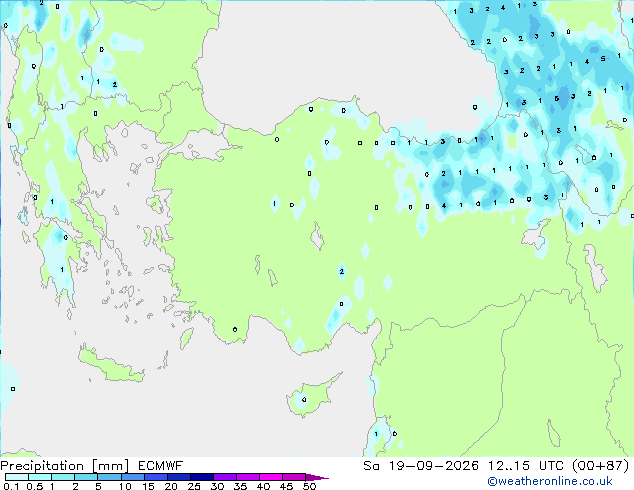Click the forecast date '19-09-2026' text

pos(433,466)
